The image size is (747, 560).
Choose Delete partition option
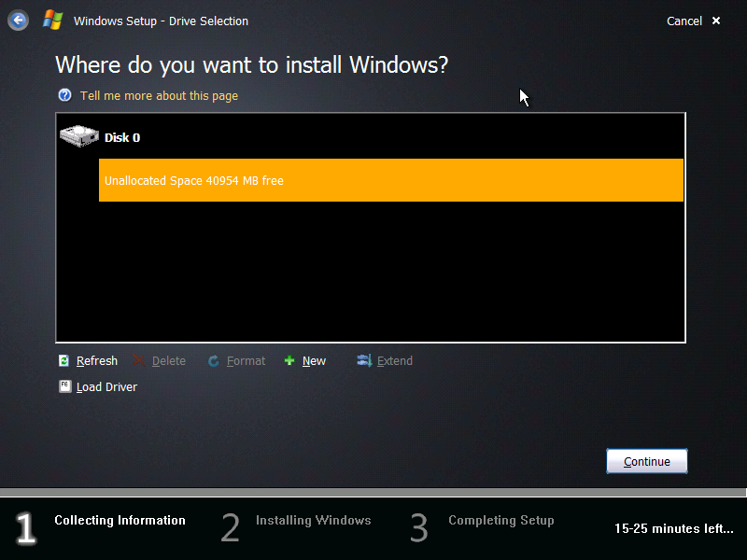coord(169,361)
